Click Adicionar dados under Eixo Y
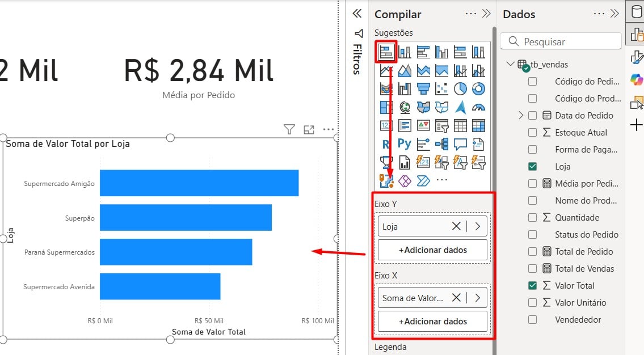This screenshot has height=355, width=644. click(x=432, y=250)
